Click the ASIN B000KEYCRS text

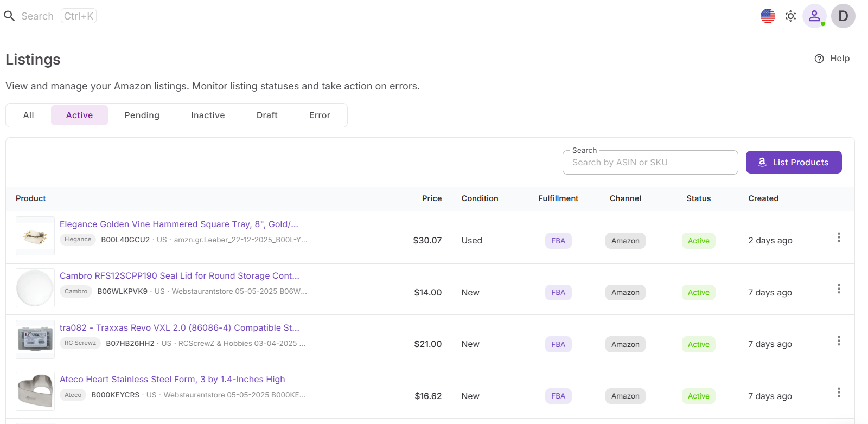tap(116, 395)
